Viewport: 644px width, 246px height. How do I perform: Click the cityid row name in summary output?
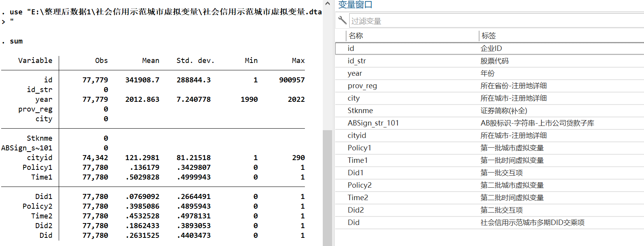point(39,158)
